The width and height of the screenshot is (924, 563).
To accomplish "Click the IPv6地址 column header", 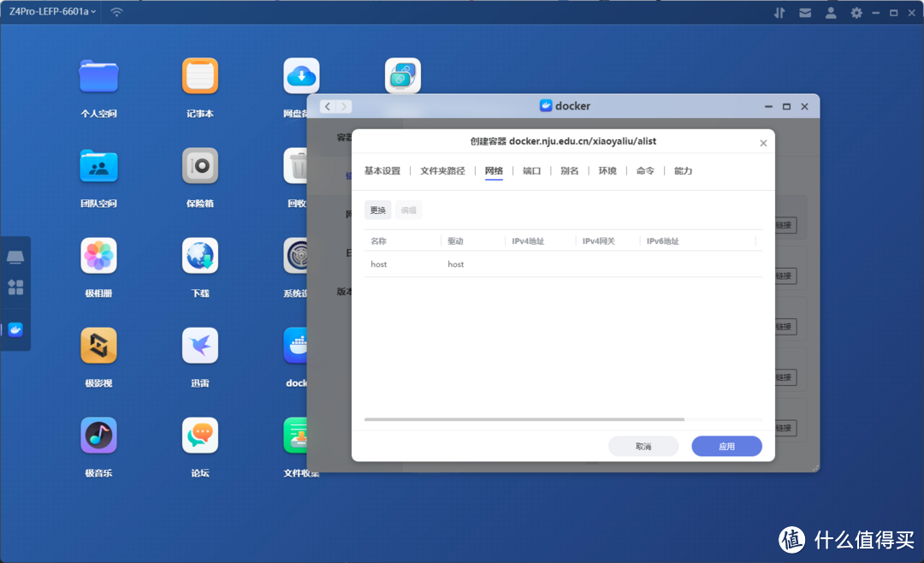I will pos(663,241).
